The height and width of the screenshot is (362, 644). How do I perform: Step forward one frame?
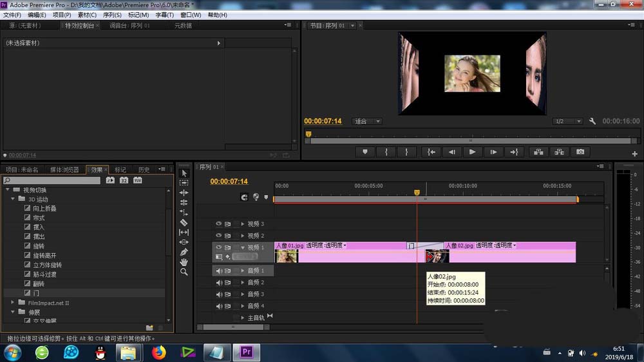[x=493, y=152]
